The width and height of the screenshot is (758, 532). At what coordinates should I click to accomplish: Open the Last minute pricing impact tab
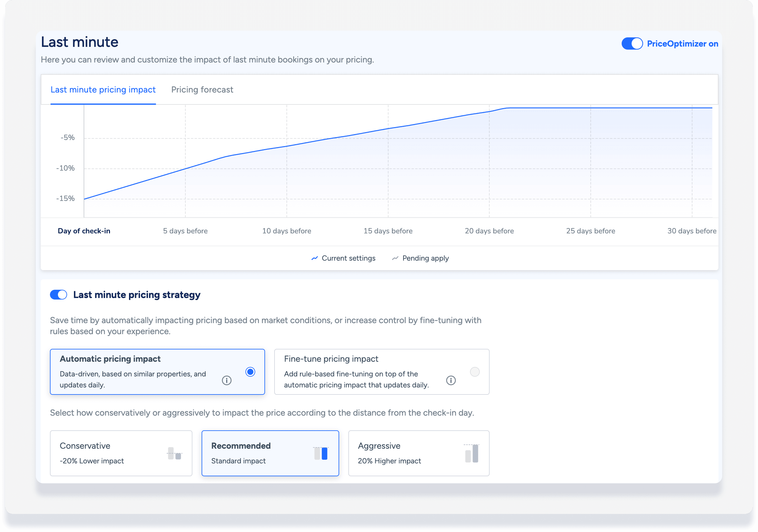(x=103, y=90)
